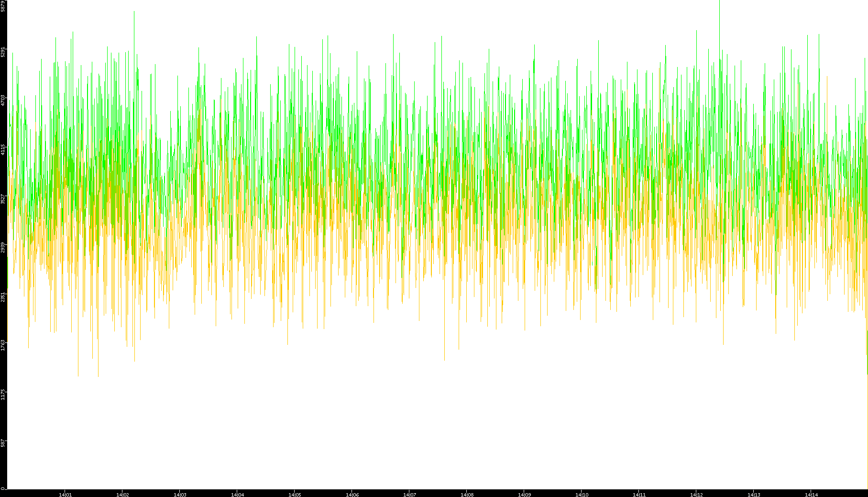Click the 14:03 time axis label
Screen dimensions: 868x497
tap(180, 494)
